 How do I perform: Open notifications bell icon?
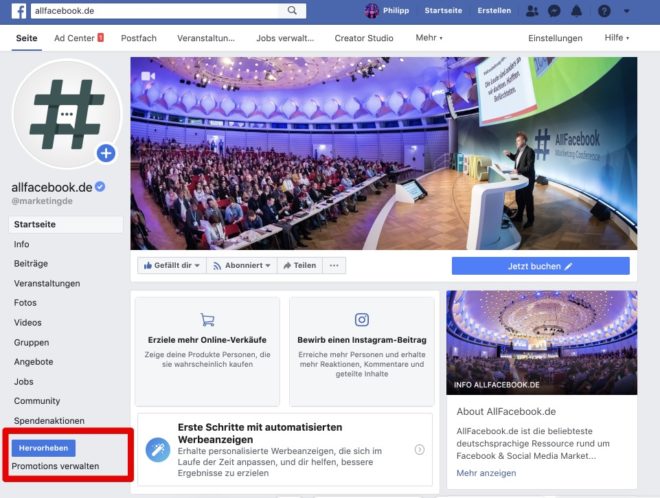click(576, 11)
